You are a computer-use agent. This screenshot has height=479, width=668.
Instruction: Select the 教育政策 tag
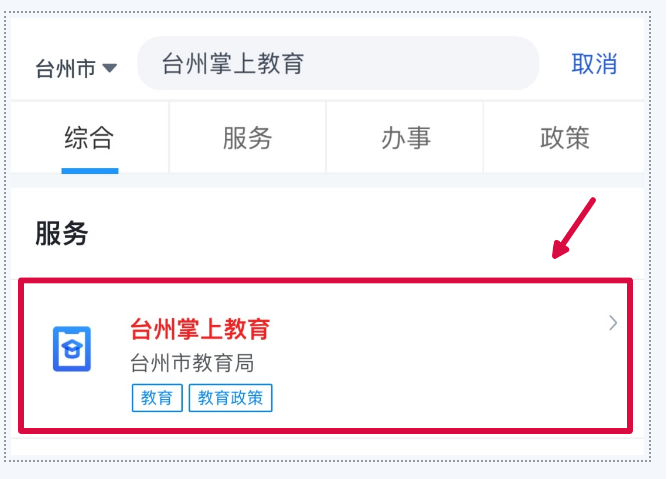pyautogui.click(x=230, y=397)
